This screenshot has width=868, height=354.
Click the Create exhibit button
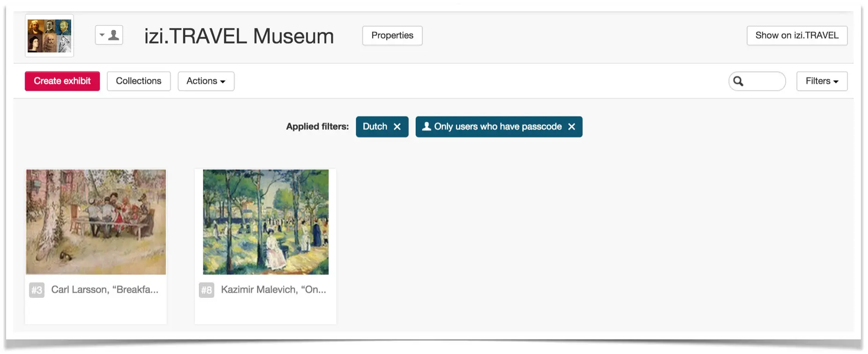pos(62,81)
